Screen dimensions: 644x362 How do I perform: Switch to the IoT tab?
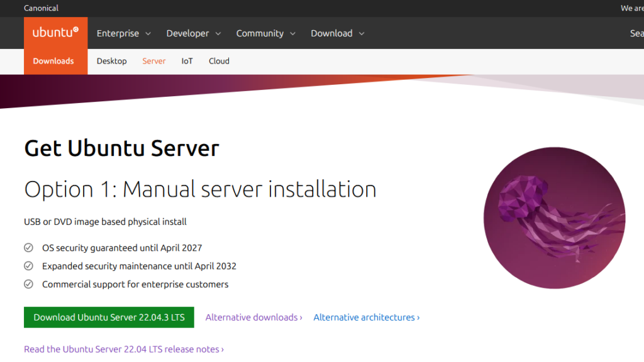(x=187, y=61)
